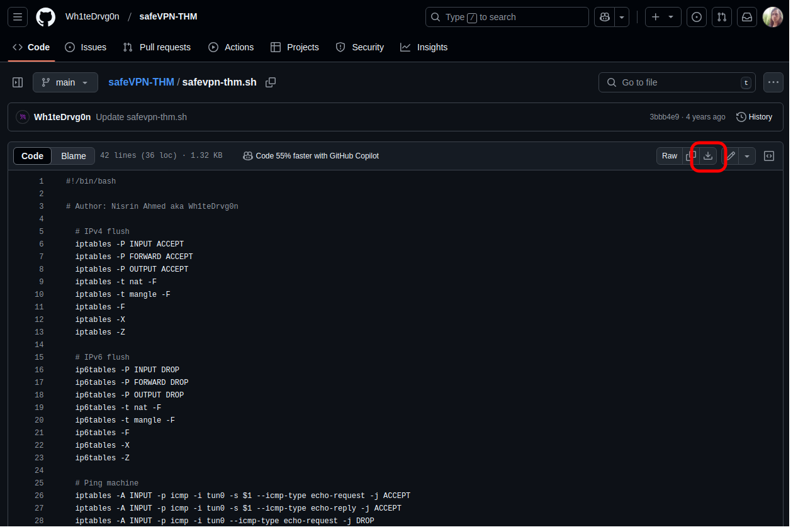Select the Code view toggle

[x=33, y=156]
